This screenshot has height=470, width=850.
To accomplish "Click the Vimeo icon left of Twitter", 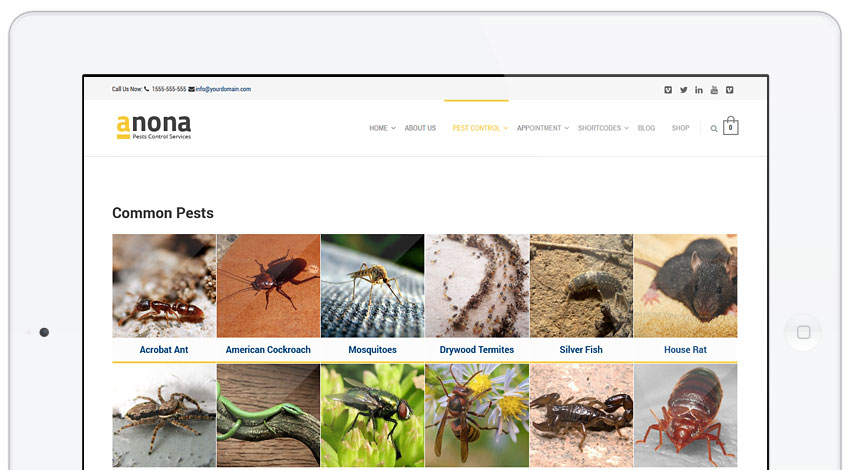I will point(668,90).
